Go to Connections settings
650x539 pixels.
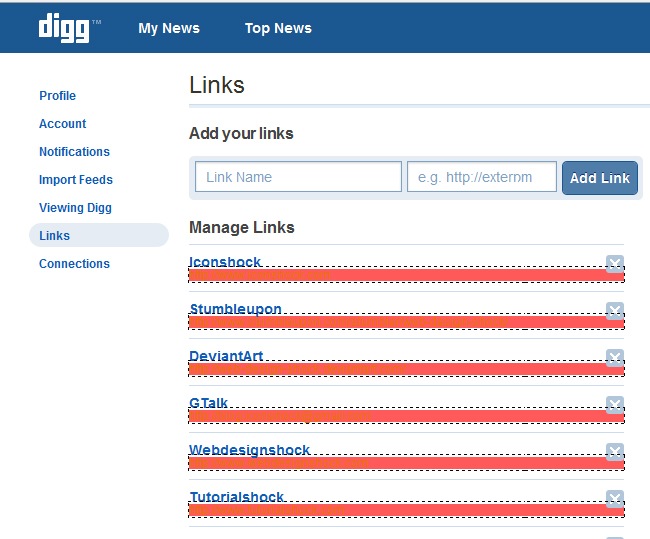(74, 264)
